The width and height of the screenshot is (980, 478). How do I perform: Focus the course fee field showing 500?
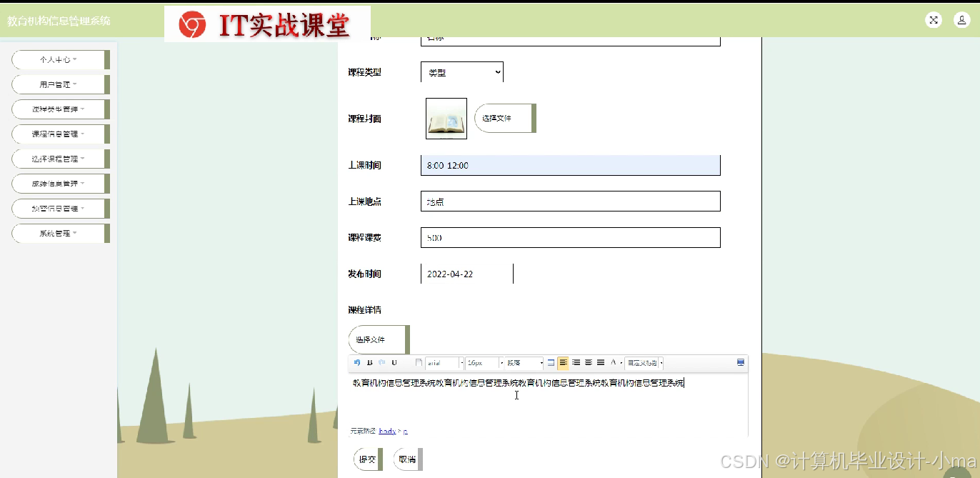[x=571, y=237]
